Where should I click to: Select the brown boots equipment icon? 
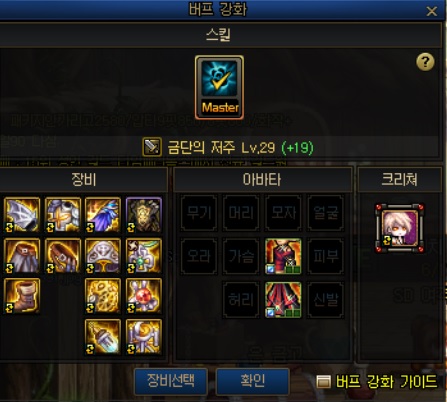pyautogui.click(x=22, y=296)
